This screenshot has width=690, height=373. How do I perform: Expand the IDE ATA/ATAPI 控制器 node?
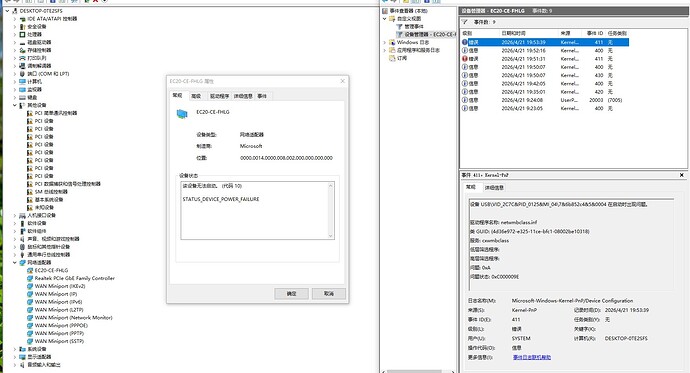(15, 19)
